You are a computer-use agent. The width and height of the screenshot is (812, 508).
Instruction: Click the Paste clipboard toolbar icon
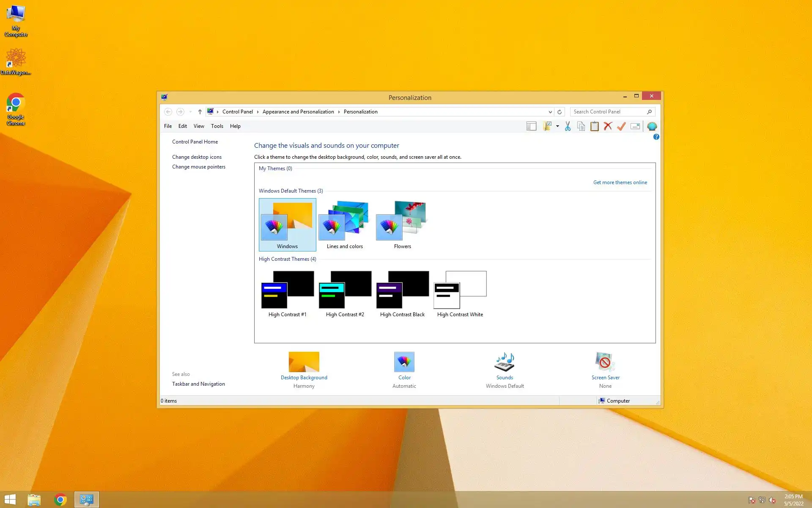594,126
